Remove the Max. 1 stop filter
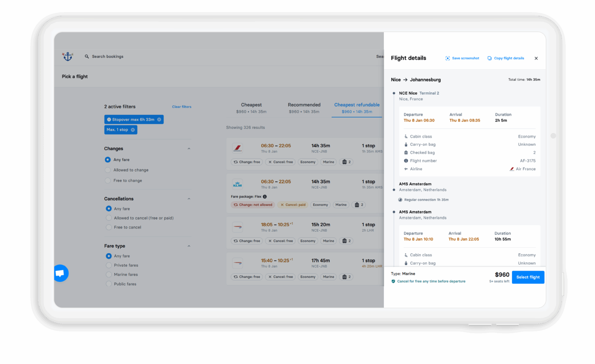This screenshot has height=364, width=595. click(x=133, y=130)
